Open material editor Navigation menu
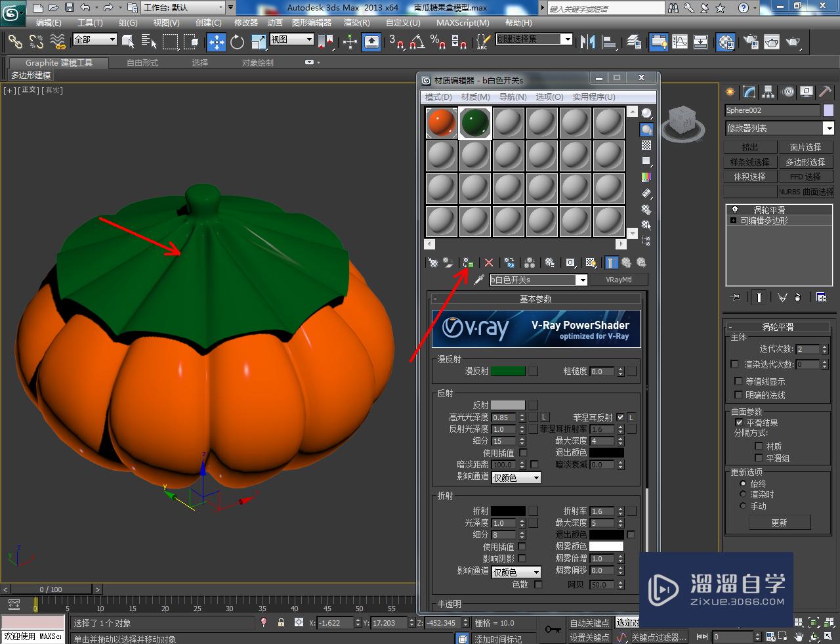840x644 pixels. coord(513,97)
